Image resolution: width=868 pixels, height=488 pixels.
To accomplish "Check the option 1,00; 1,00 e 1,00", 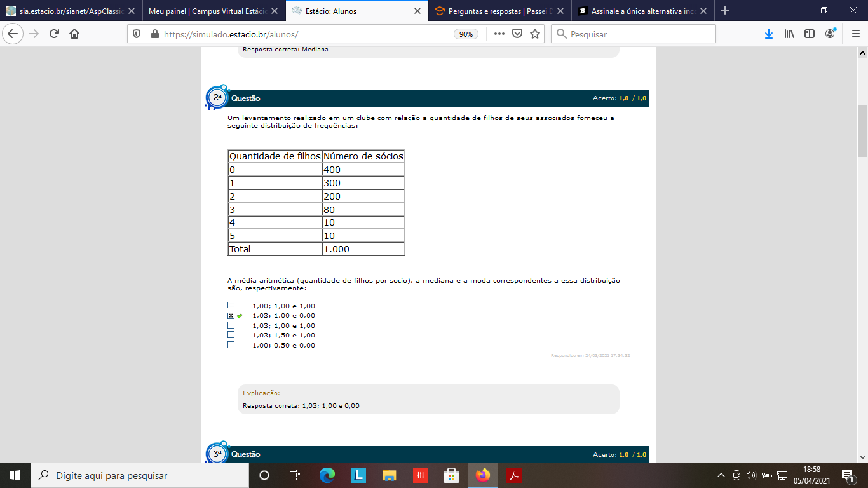I will point(231,306).
